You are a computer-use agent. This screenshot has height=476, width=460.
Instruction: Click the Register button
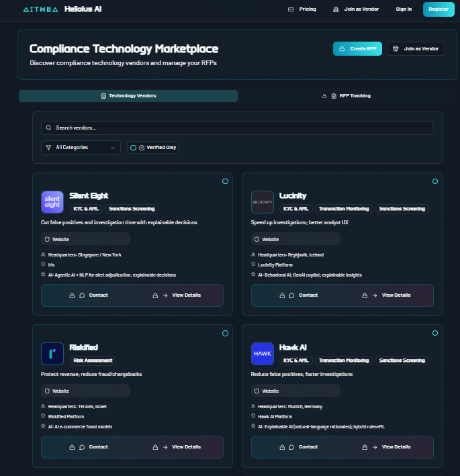(x=439, y=9)
